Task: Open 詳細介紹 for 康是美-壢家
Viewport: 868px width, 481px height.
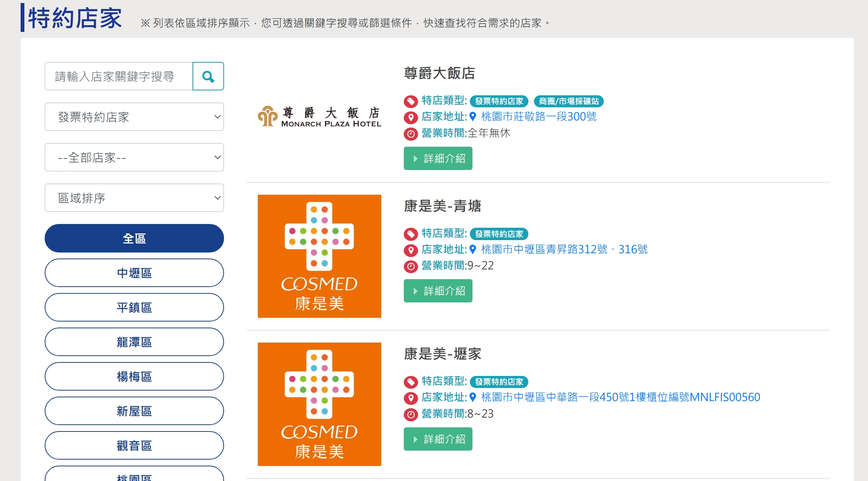Action: (x=438, y=439)
